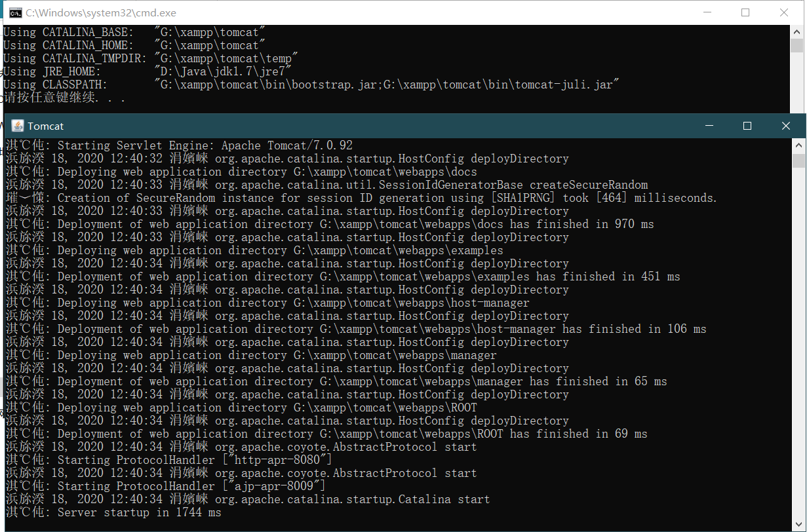Click the Creation of SecureRandom instance line
The height and width of the screenshot is (532, 807).
pyautogui.click(x=361, y=198)
